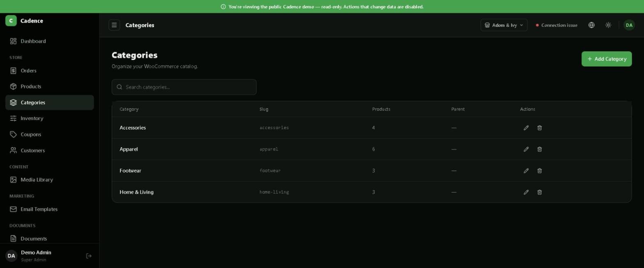
Task: Open Customers from the sidebar
Action: pyautogui.click(x=49, y=150)
